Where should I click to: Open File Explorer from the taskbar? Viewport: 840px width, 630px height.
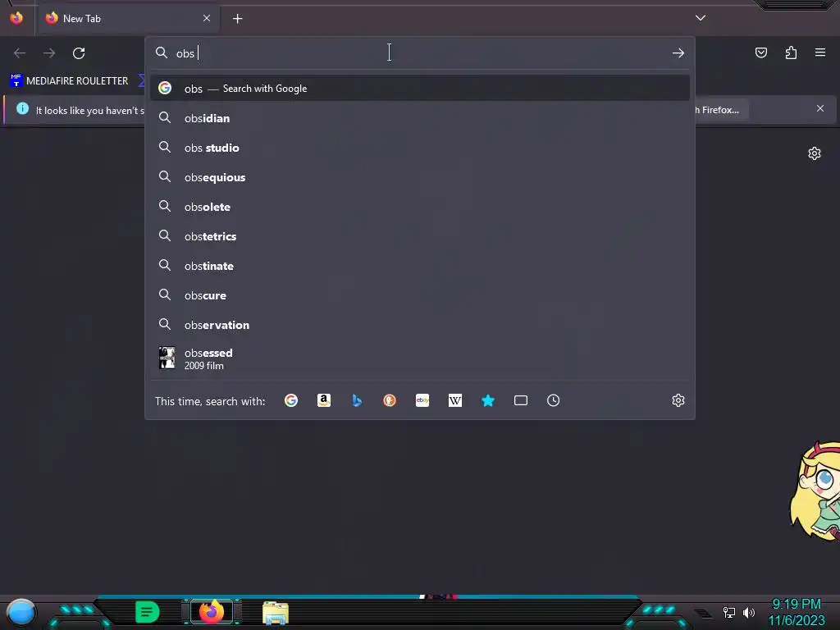tap(276, 613)
